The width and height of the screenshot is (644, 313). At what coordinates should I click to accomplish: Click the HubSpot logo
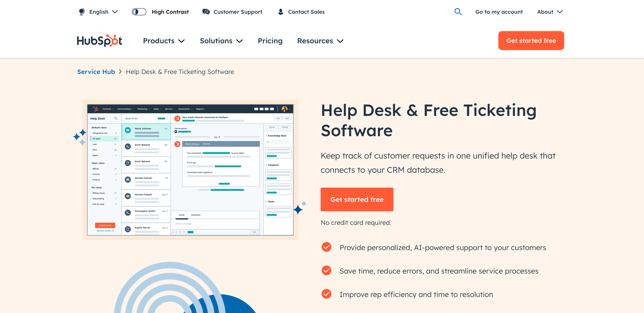click(x=99, y=41)
